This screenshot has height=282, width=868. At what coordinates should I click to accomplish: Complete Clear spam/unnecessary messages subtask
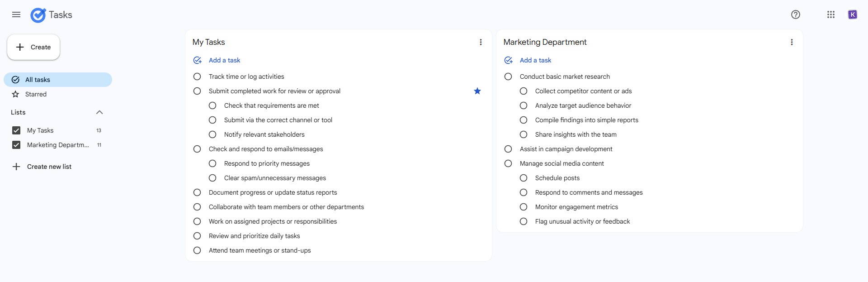[212, 178]
